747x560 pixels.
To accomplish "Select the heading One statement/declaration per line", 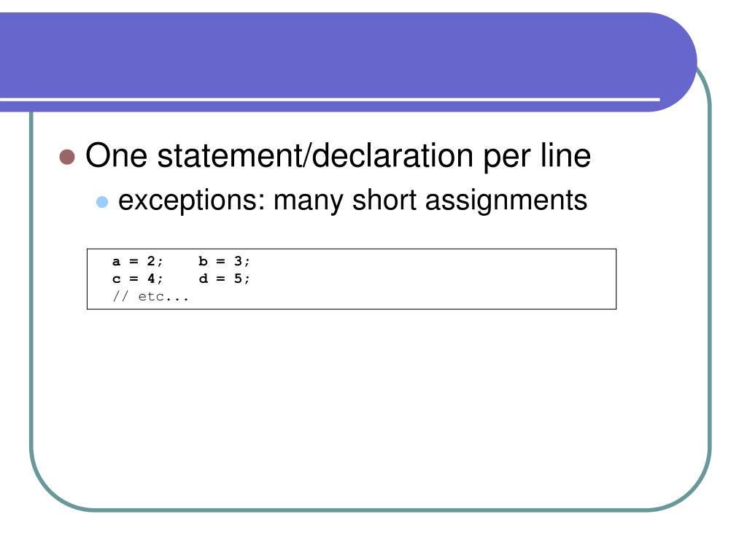I will [x=338, y=156].
